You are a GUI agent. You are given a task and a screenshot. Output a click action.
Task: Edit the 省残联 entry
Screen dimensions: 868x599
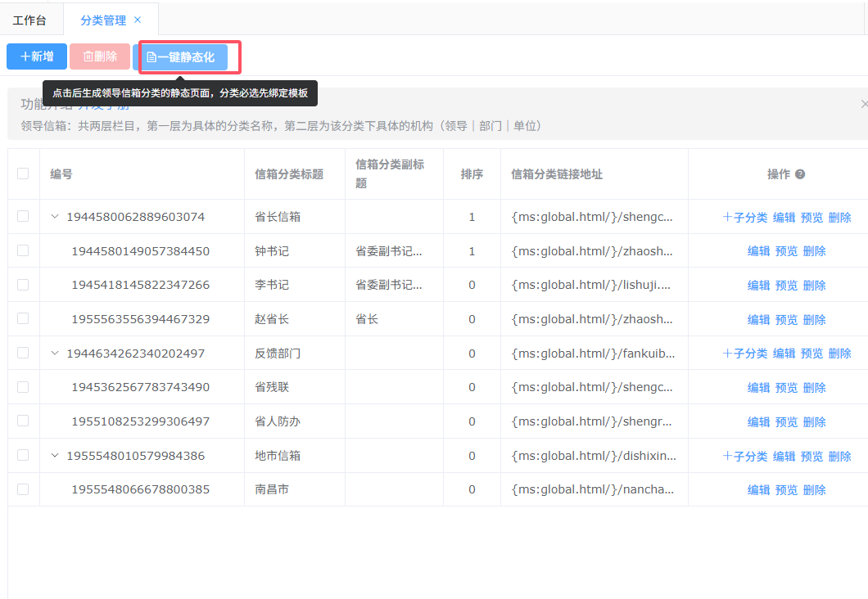point(758,388)
